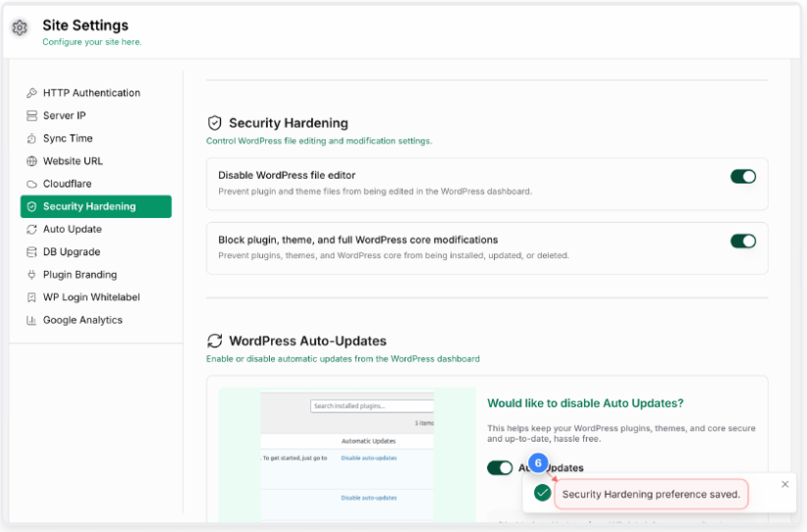Click 'Prevent plugins, themes, and WordPress core' description
The width and height of the screenshot is (807, 532).
[394, 256]
